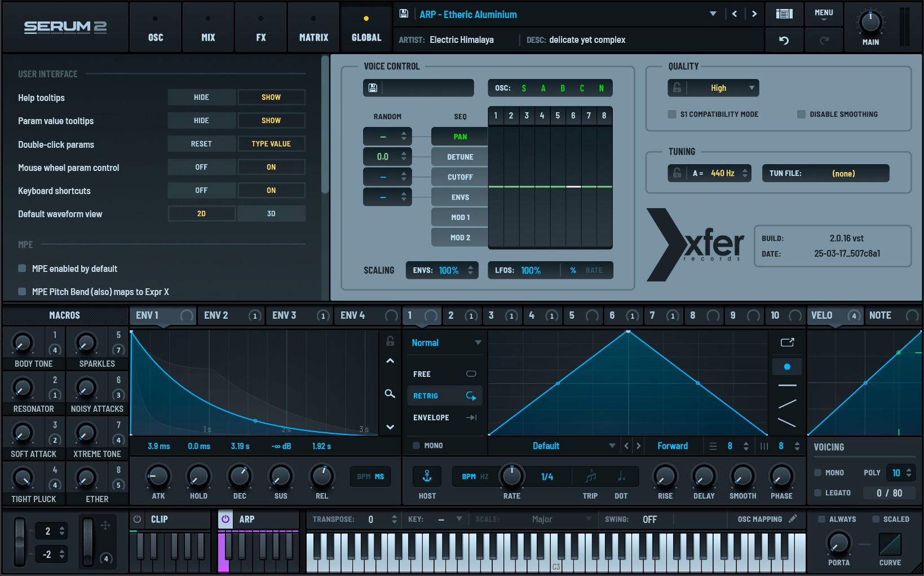Click the MAIN volume knob
This screenshot has height=576, width=924.
click(870, 23)
